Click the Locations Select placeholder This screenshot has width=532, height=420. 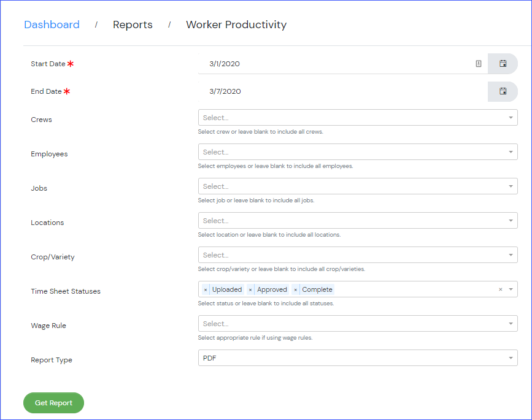(x=216, y=221)
